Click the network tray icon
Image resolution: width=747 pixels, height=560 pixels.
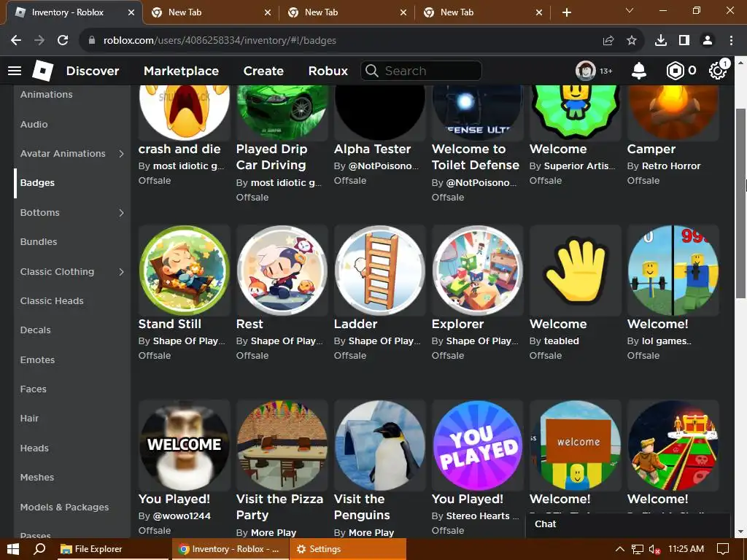pyautogui.click(x=637, y=550)
